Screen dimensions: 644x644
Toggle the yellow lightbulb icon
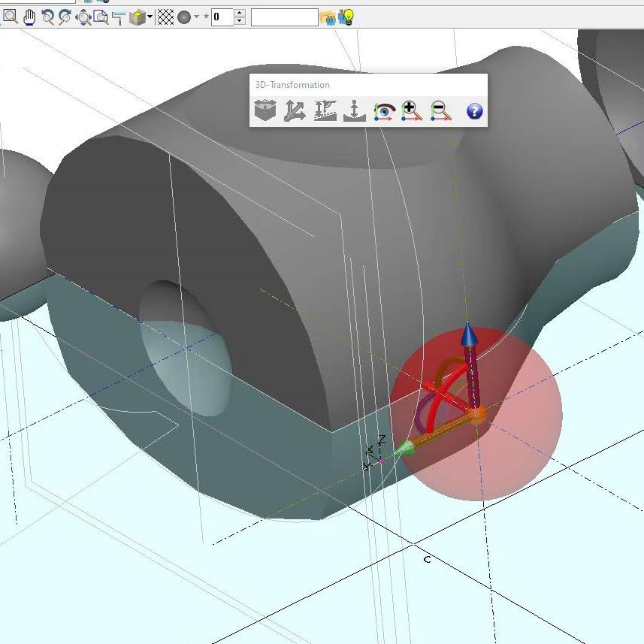coord(346,17)
